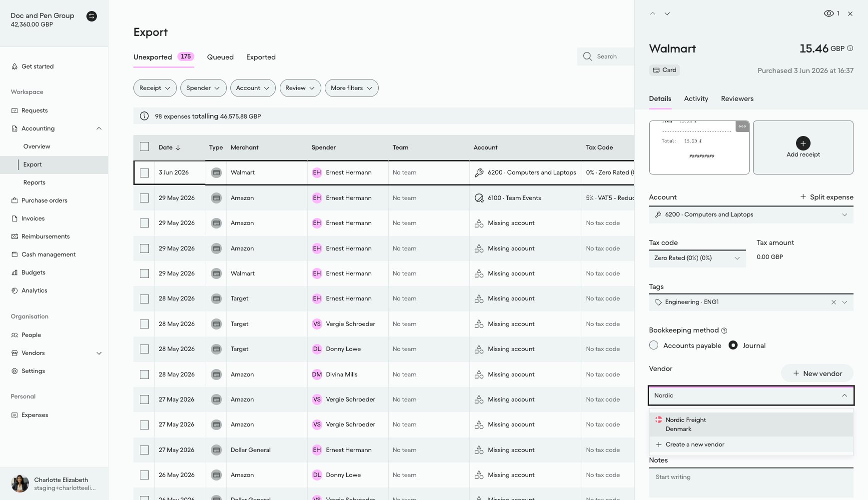Check the 29 May 2026 Walmart row
Viewport: 868px width, 500px height.
[144, 273]
